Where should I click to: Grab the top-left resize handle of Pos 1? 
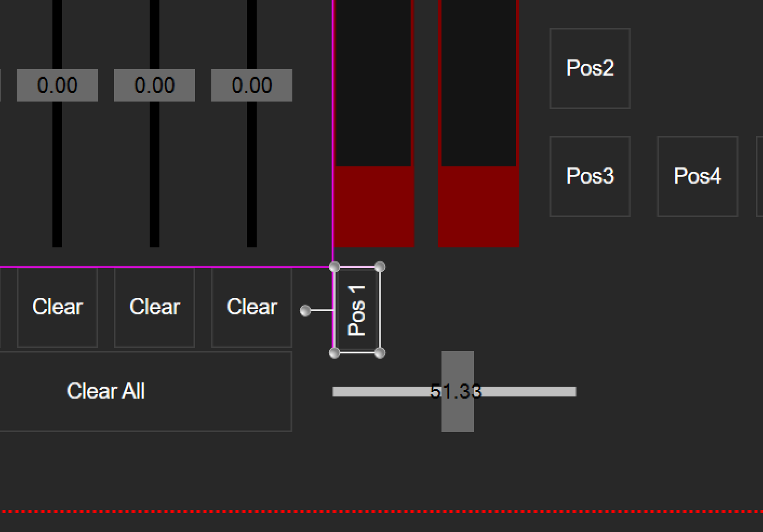pyautogui.click(x=334, y=267)
